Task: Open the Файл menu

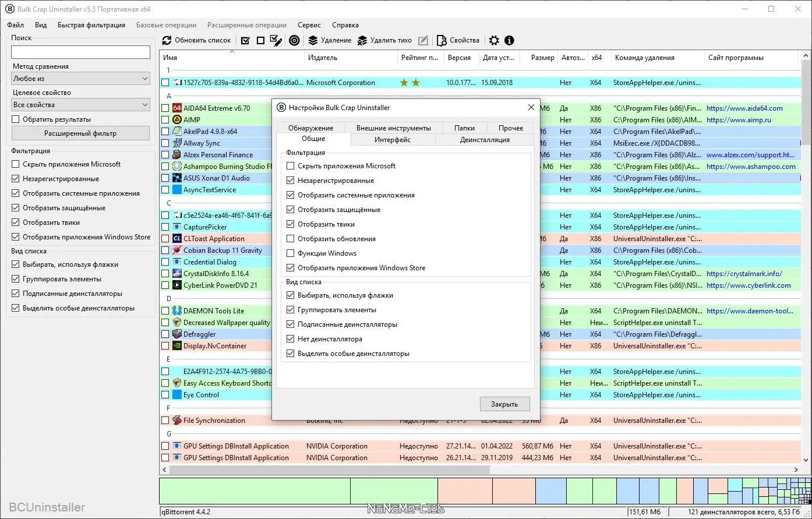Action: (16, 25)
